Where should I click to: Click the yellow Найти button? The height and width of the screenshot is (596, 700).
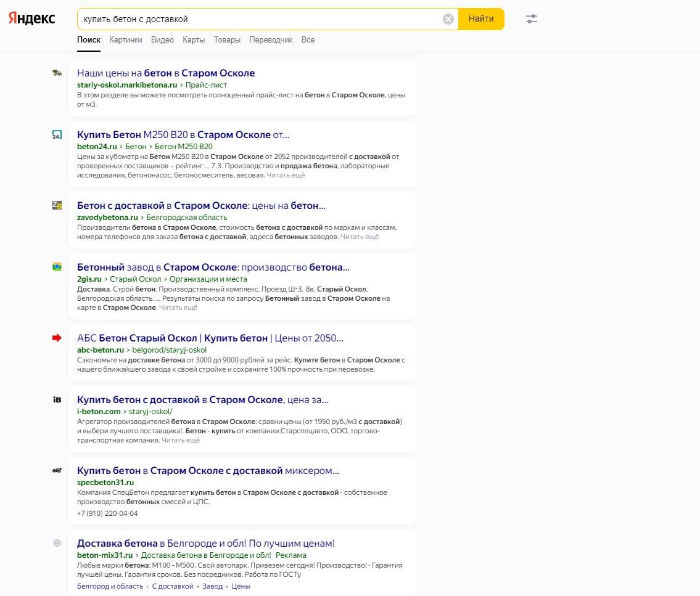[x=481, y=18]
